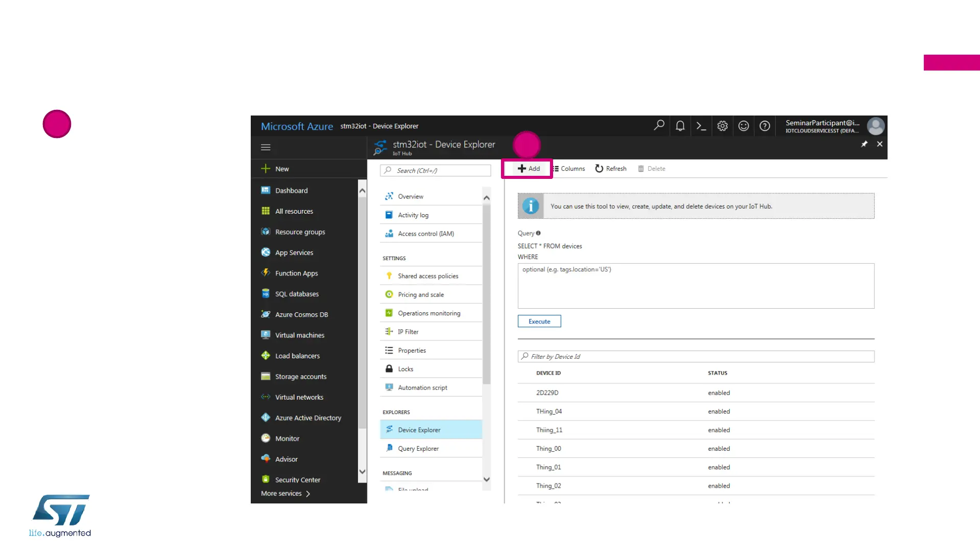Select device row Thiing_11
The image size is (980, 552).
696,430
